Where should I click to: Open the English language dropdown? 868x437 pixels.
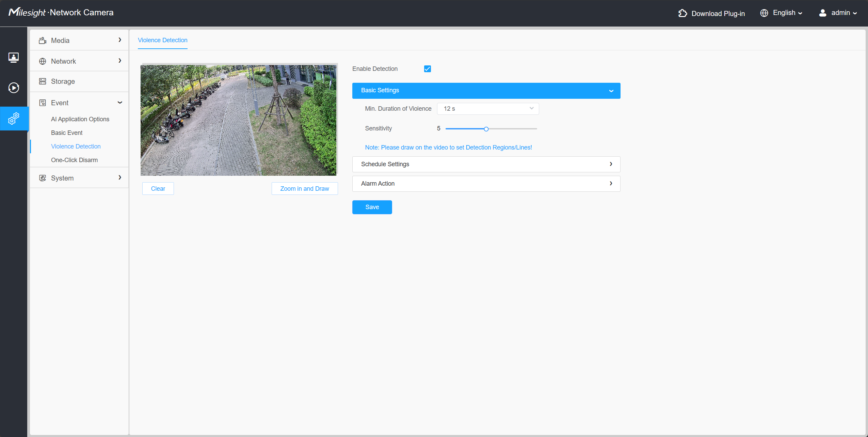(787, 13)
